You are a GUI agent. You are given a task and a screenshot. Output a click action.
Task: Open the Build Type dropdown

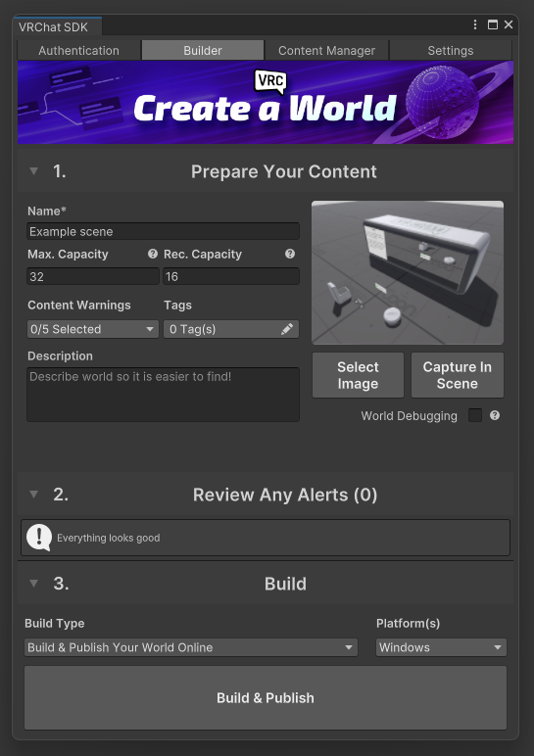pyautogui.click(x=191, y=647)
